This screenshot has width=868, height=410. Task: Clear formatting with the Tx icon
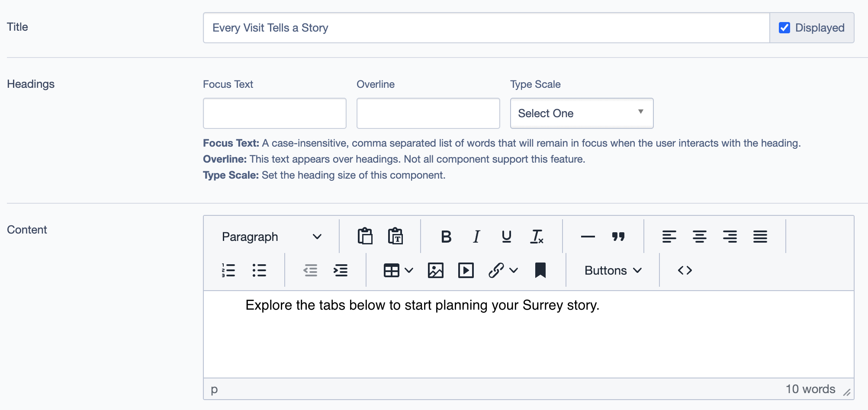(x=537, y=237)
